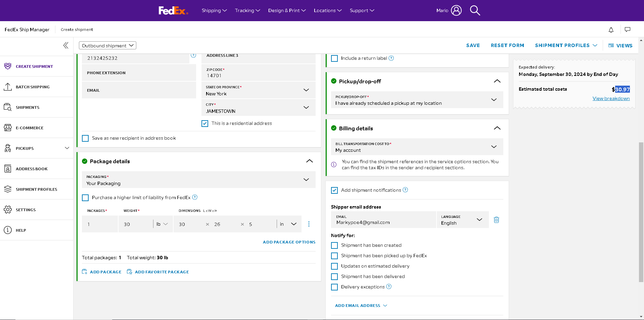Click ADD PACKAGE OPTIONS
Image resolution: width=644 pixels, height=320 pixels.
[x=289, y=242]
